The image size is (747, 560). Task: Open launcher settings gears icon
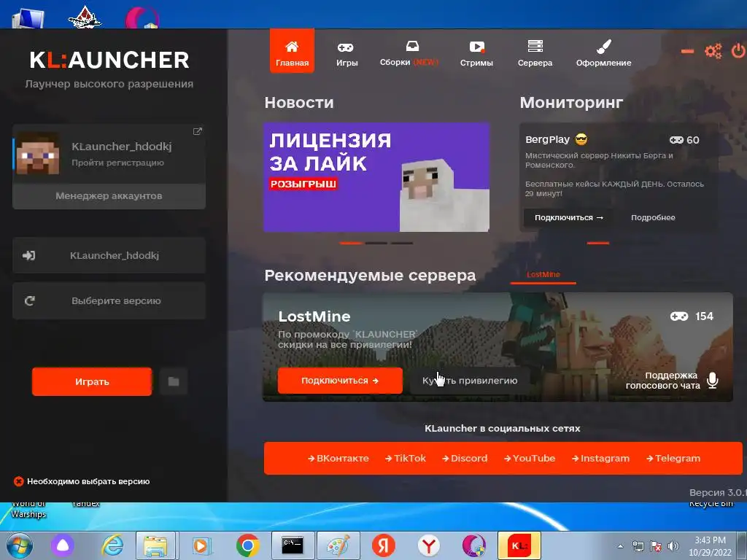713,51
